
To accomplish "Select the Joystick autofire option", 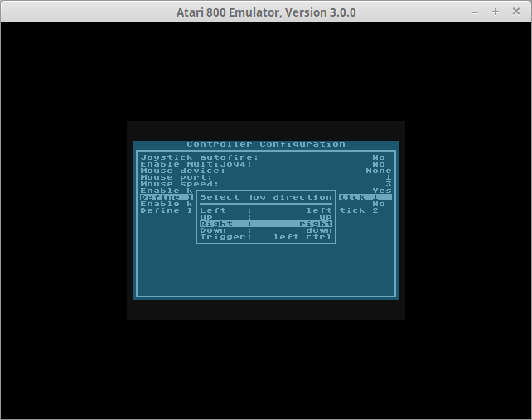I will point(266,157).
